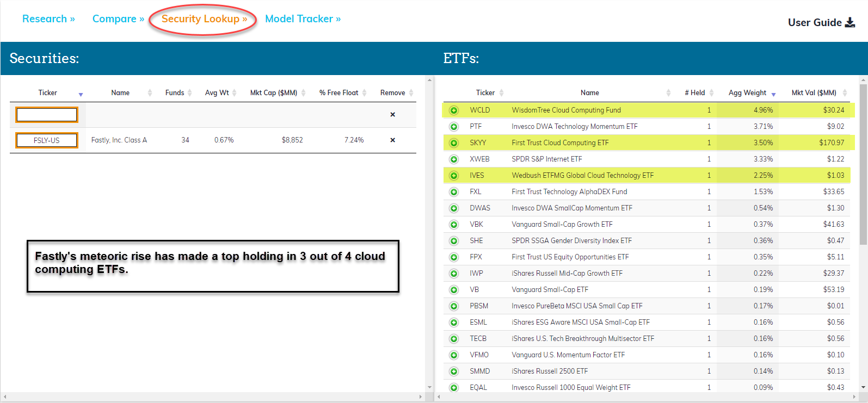868x403 pixels.
Task: Sort securities by Funds column
Action: click(x=175, y=93)
